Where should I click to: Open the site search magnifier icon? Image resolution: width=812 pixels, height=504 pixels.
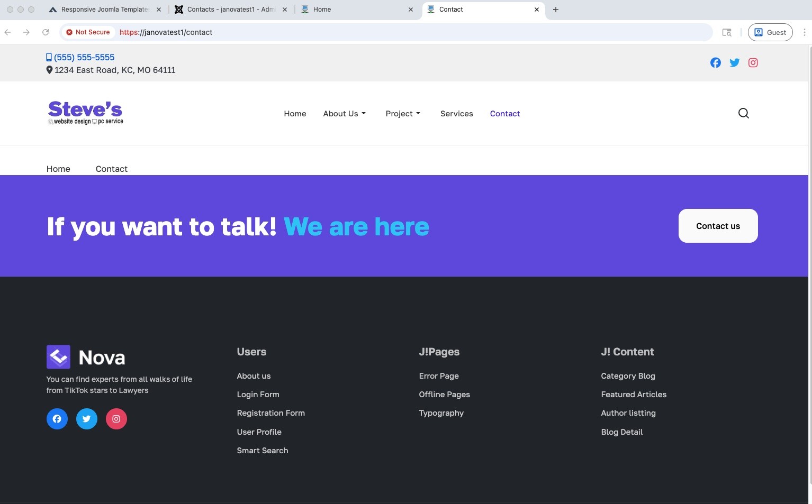pos(743,113)
